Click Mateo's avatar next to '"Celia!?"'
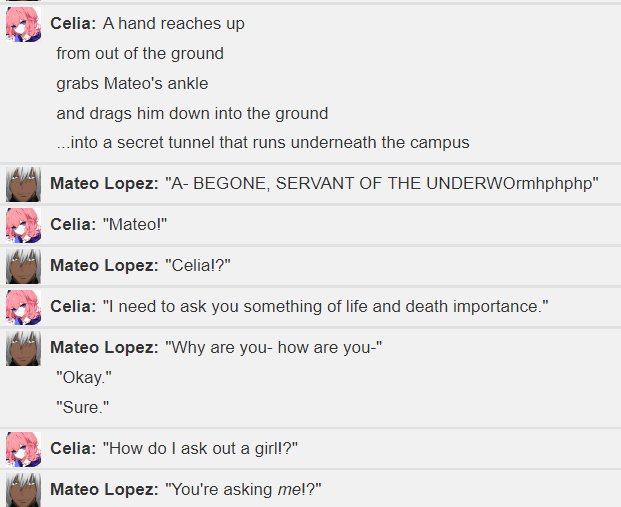The height and width of the screenshot is (507, 621). click(x=23, y=266)
